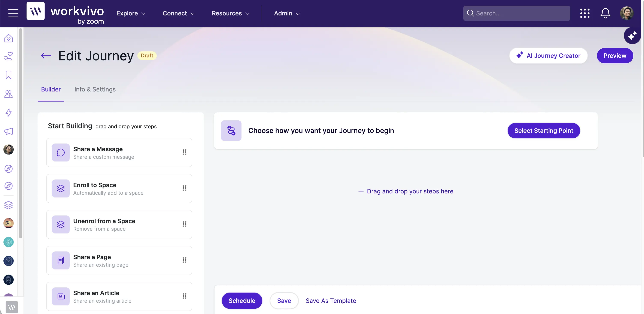Click the Unenrol from a Space layers icon
644x314 pixels.
61,224
